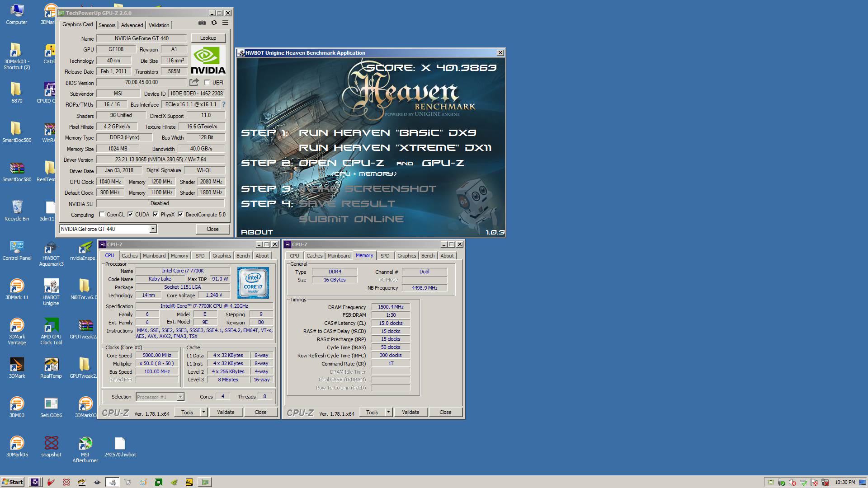Open the AMD GPU Clock Tool icon
This screenshot has width=868, height=488.
51,332
